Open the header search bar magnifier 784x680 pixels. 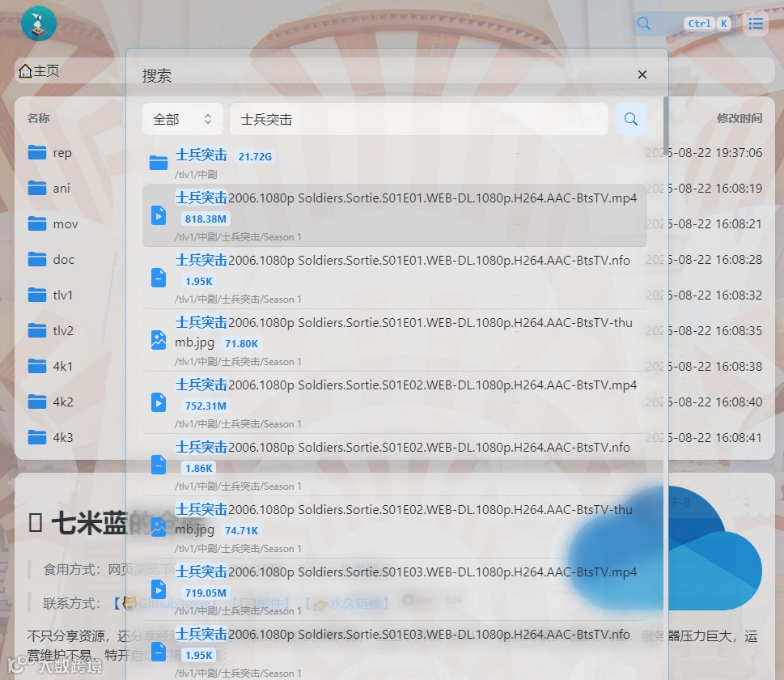click(x=643, y=23)
